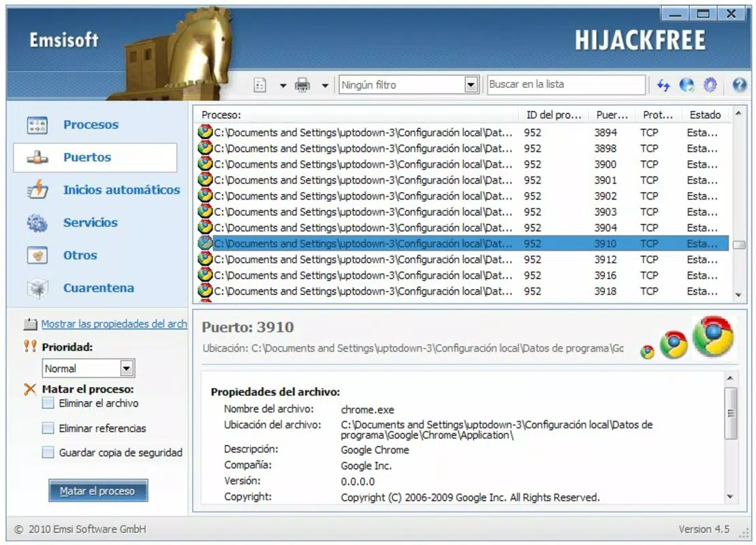Click the globe online analysis icon
756x545 pixels.
(x=687, y=85)
